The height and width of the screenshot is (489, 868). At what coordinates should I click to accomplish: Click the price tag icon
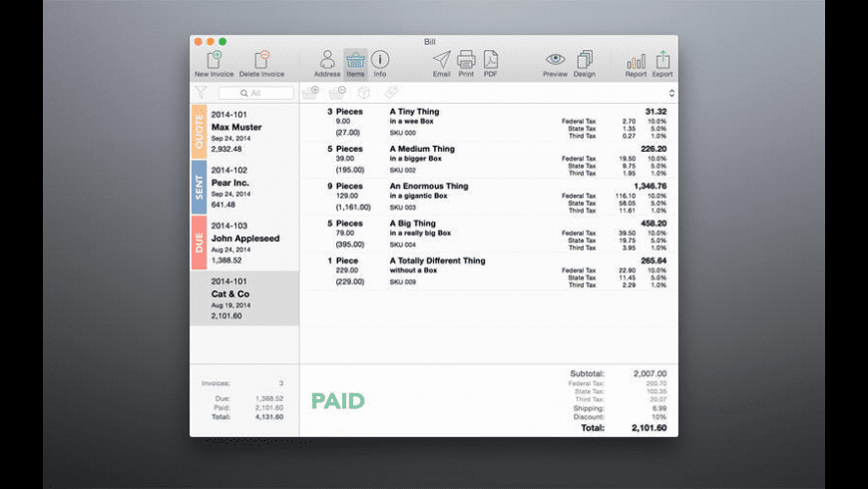pos(391,93)
